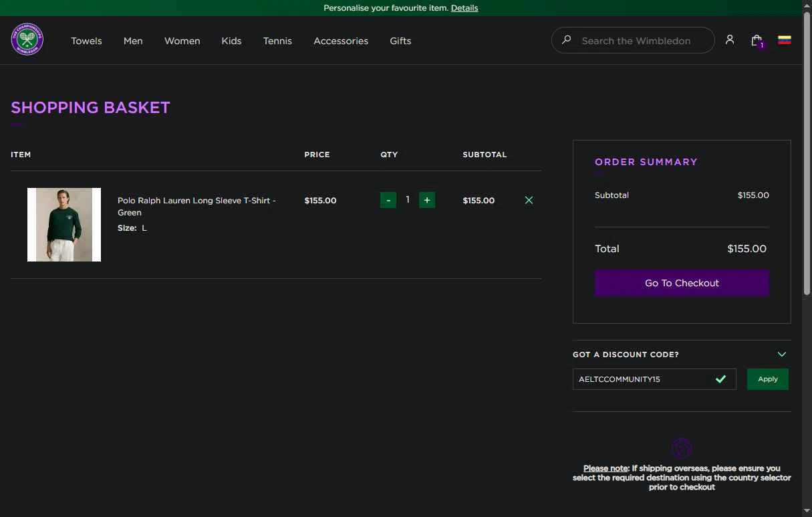Increase quantity with plus button
812x517 pixels.
[427, 200]
